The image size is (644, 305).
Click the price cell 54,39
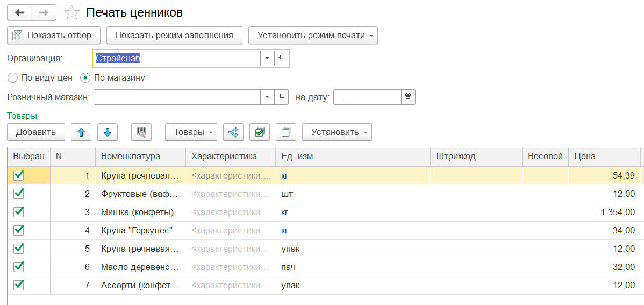tap(604, 176)
